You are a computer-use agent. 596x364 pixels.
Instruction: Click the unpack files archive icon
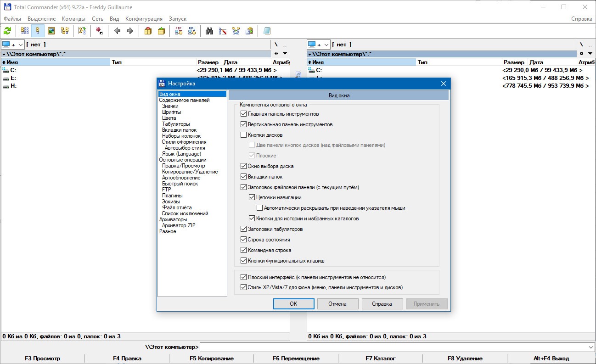(x=161, y=31)
